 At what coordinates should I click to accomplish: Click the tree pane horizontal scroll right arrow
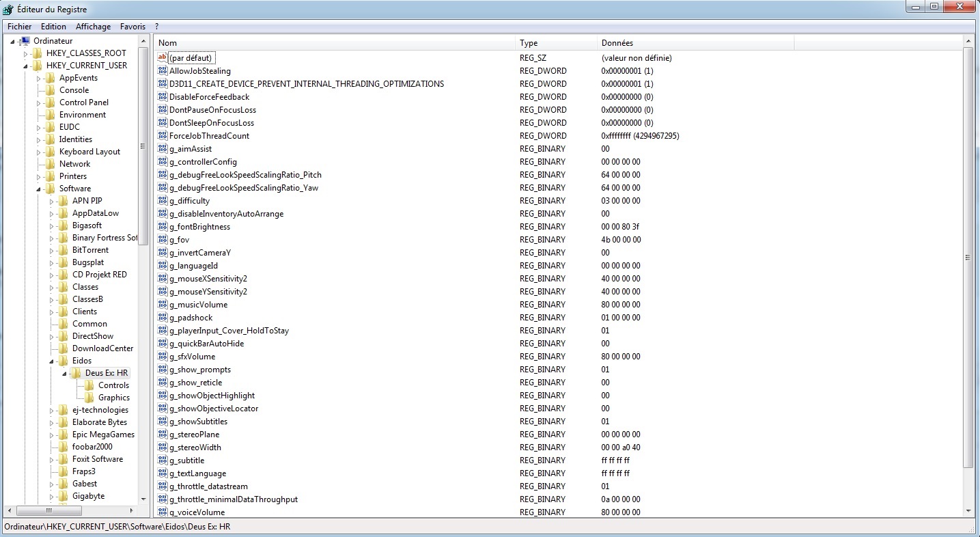click(x=132, y=510)
